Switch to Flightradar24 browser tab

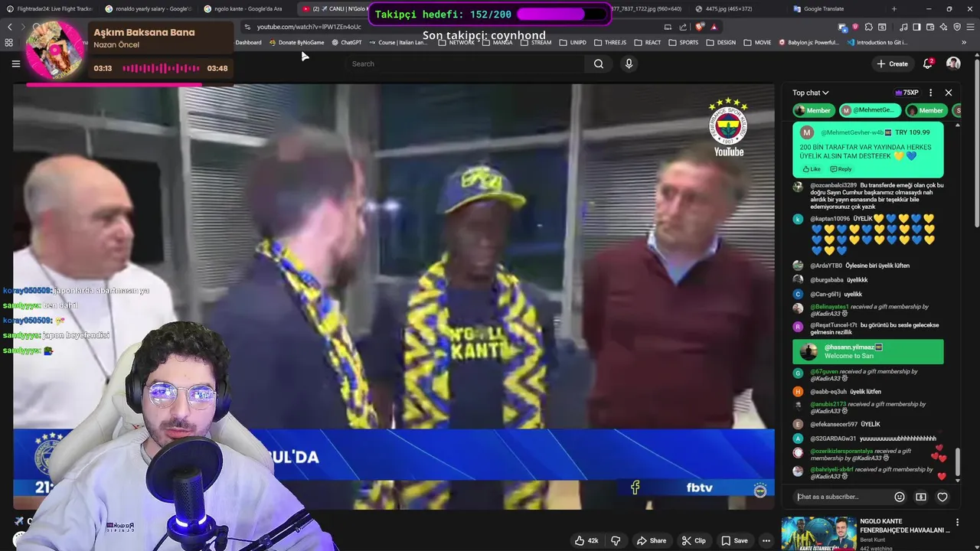tap(49, 8)
